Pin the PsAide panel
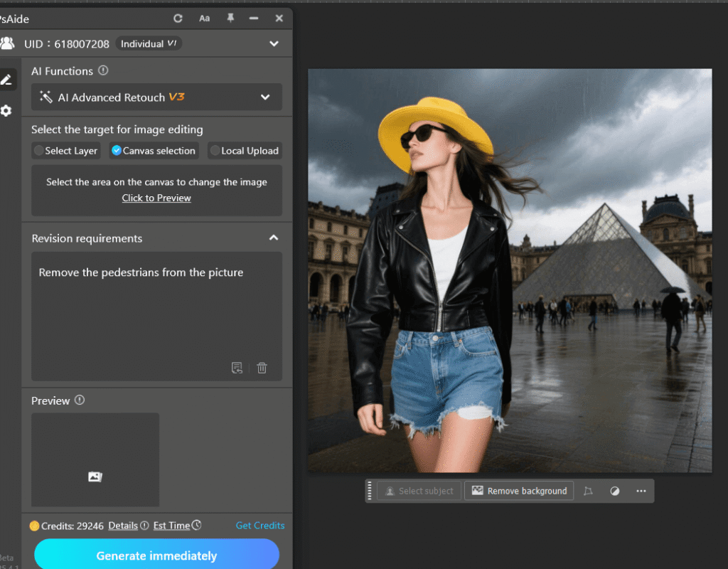This screenshot has width=728, height=569. point(230,18)
